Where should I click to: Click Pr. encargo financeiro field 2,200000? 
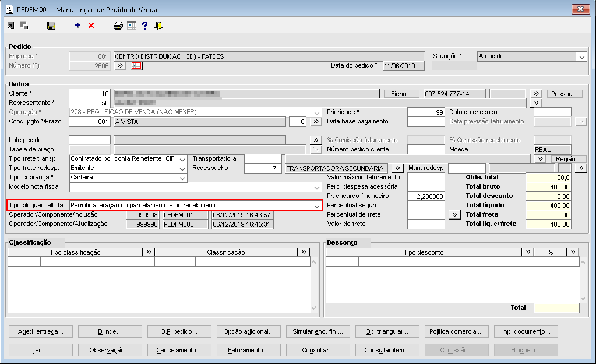pyautogui.click(x=426, y=196)
